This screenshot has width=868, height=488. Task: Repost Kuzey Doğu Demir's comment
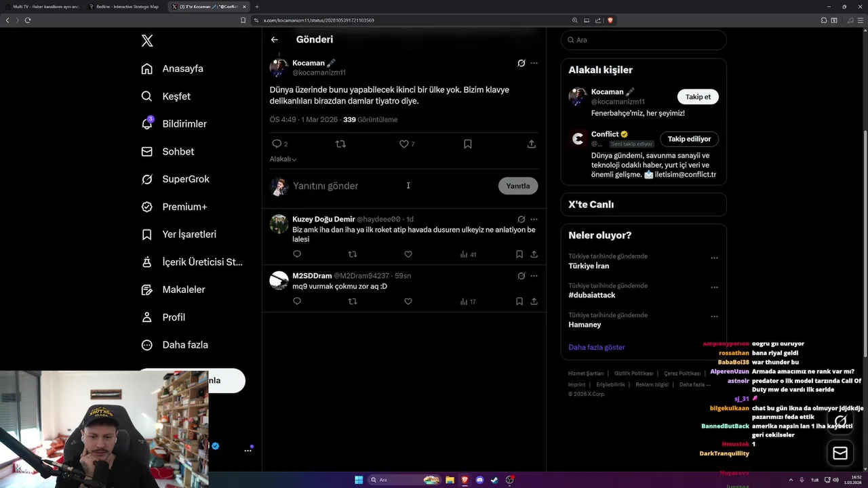(x=353, y=254)
